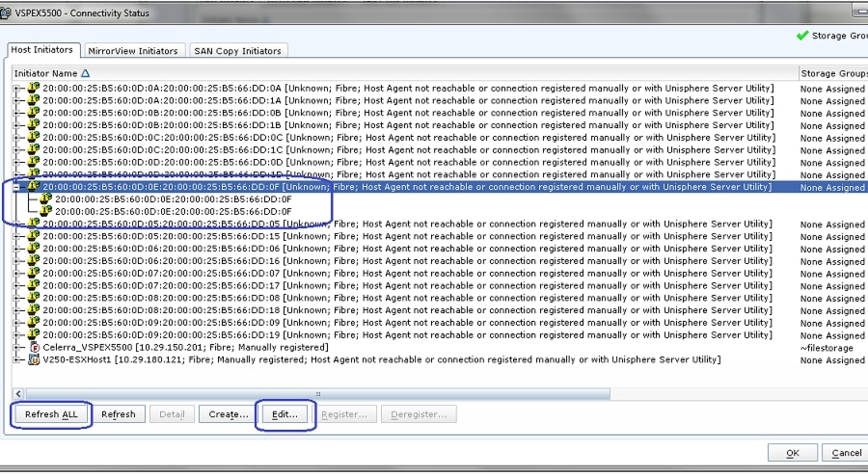
Task: Click the initiator icon for row ending DD:1C
Action: click(34, 149)
